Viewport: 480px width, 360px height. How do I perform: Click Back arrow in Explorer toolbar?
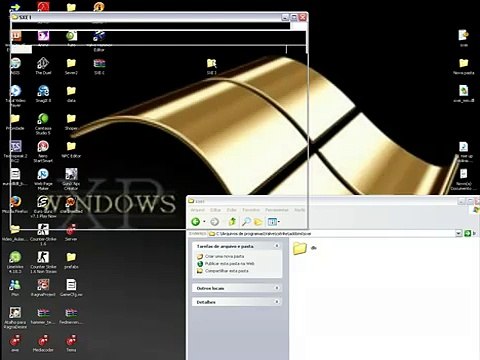coord(196,221)
